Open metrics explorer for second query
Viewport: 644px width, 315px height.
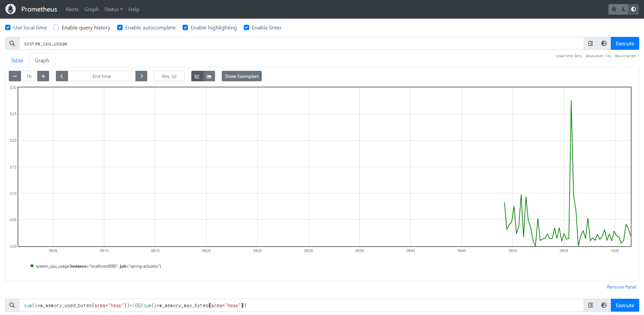(x=604, y=305)
